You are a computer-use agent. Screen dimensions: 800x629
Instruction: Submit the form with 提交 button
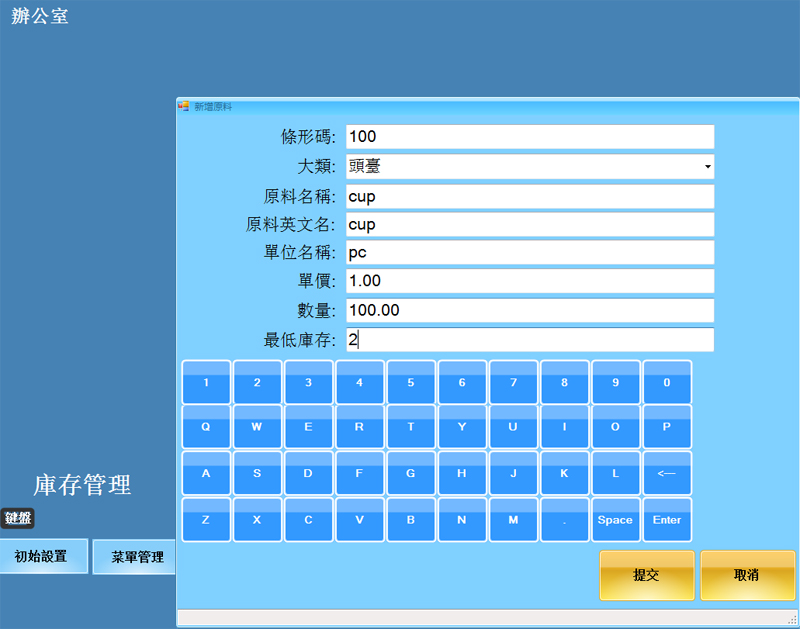647,575
